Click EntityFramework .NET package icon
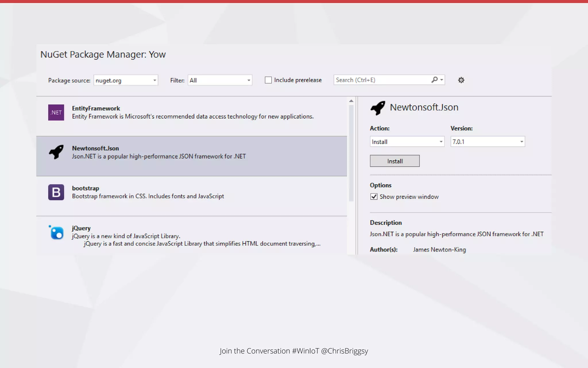The image size is (588, 368). (x=56, y=112)
